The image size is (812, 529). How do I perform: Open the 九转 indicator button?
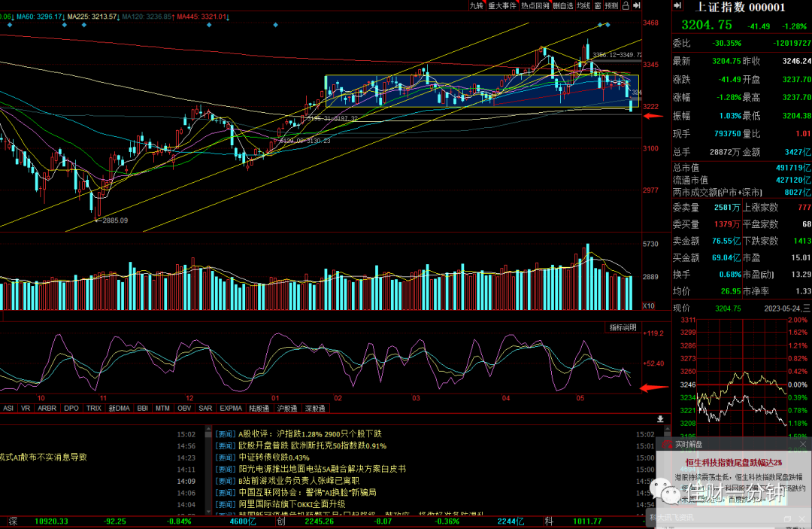click(476, 6)
